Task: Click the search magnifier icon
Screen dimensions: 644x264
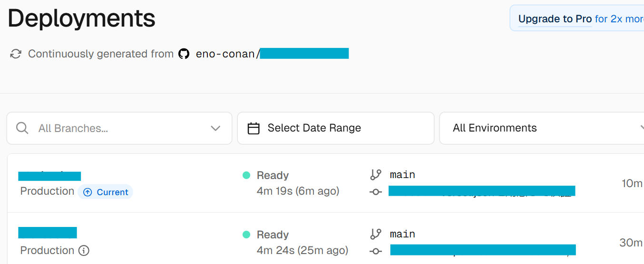Action: (22, 128)
